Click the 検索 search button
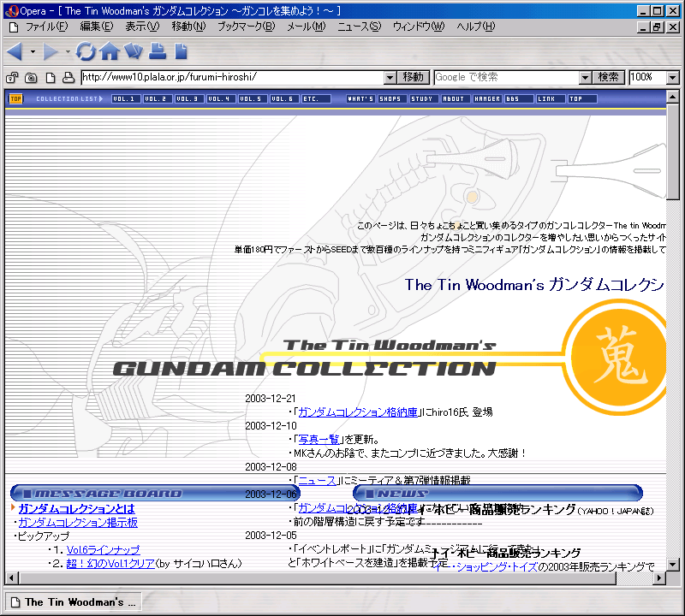This screenshot has height=616, width=685. click(x=609, y=78)
